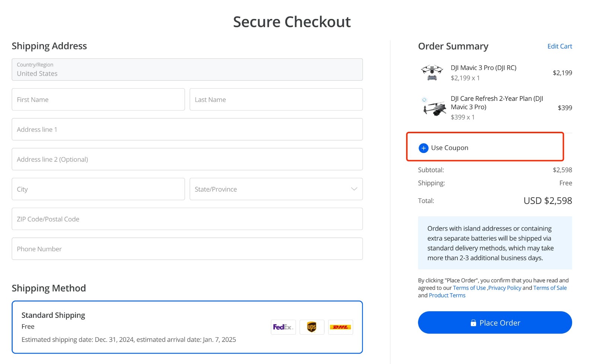Screen dimensions: 596x364
Task: View the Shipping Method section header
Action: pos(49,288)
